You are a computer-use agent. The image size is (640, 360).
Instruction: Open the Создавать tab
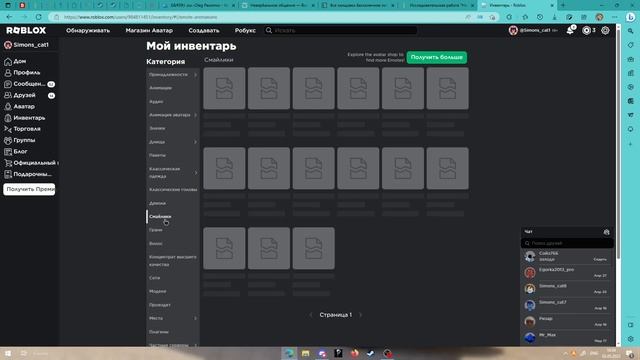coord(204,30)
